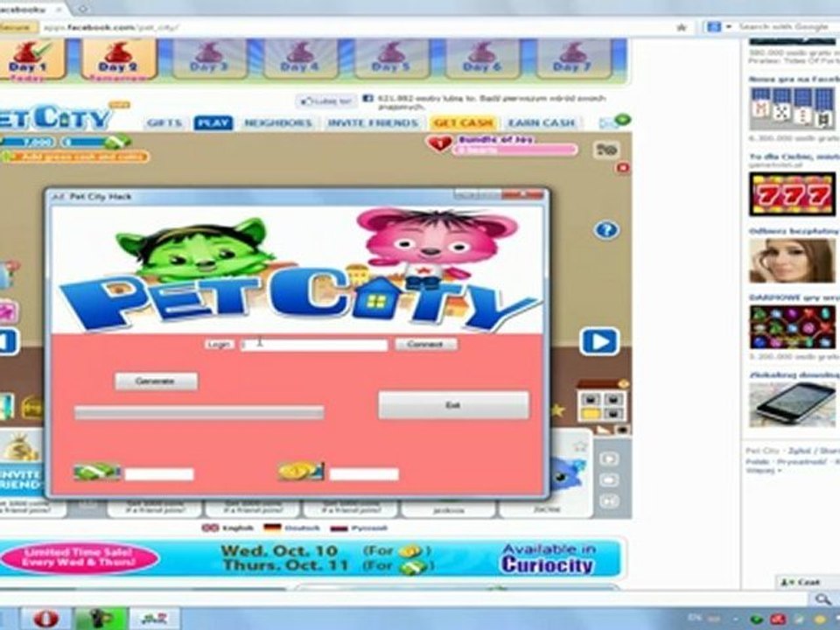The width and height of the screenshot is (840, 630).
Task: Click the small red close icon in game
Action: coord(622,168)
